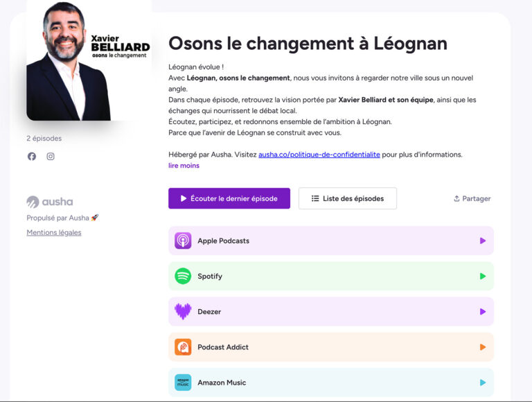The image size is (532, 402).
Task: Open the ausha.co/politique-de-confidentialite link
Action: coord(319,155)
